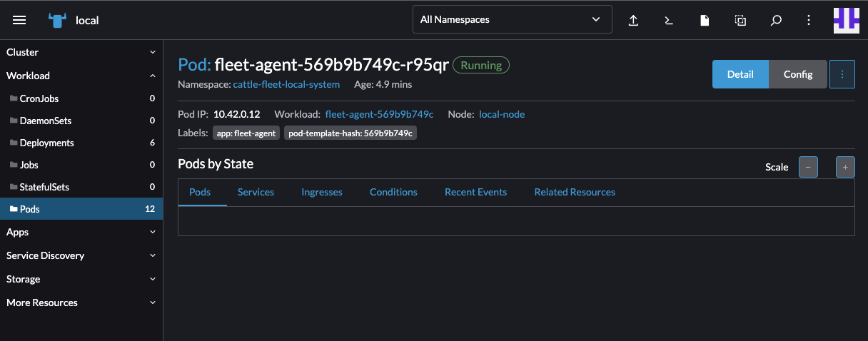Expand the Apps sidebar section
Viewport: 868px width, 341px height.
pyautogui.click(x=81, y=232)
